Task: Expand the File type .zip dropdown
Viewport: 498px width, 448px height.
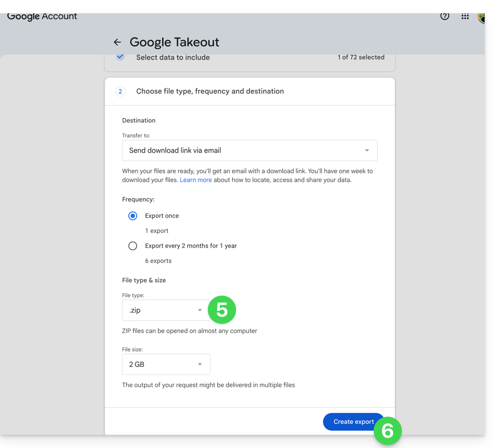Action: tap(166, 310)
